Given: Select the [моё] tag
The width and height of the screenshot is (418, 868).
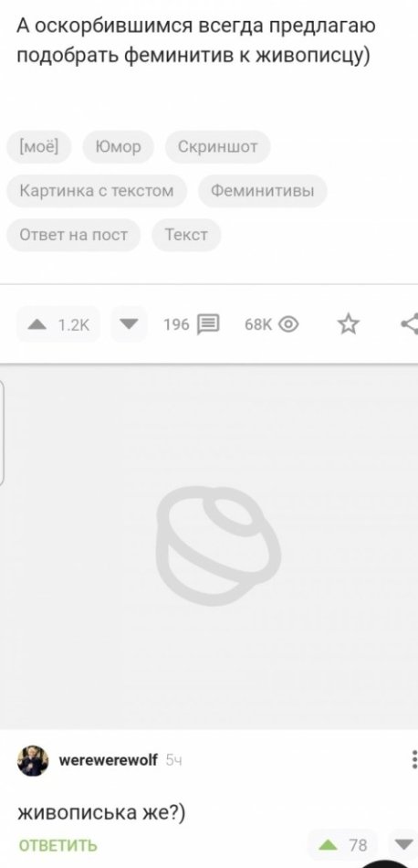Looking at the screenshot, I should point(38,147).
